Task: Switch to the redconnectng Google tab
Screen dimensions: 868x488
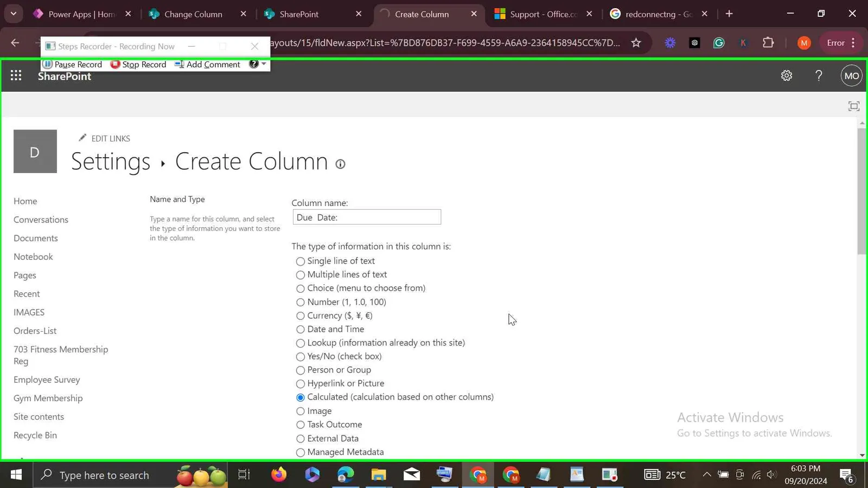Action: coord(659,14)
